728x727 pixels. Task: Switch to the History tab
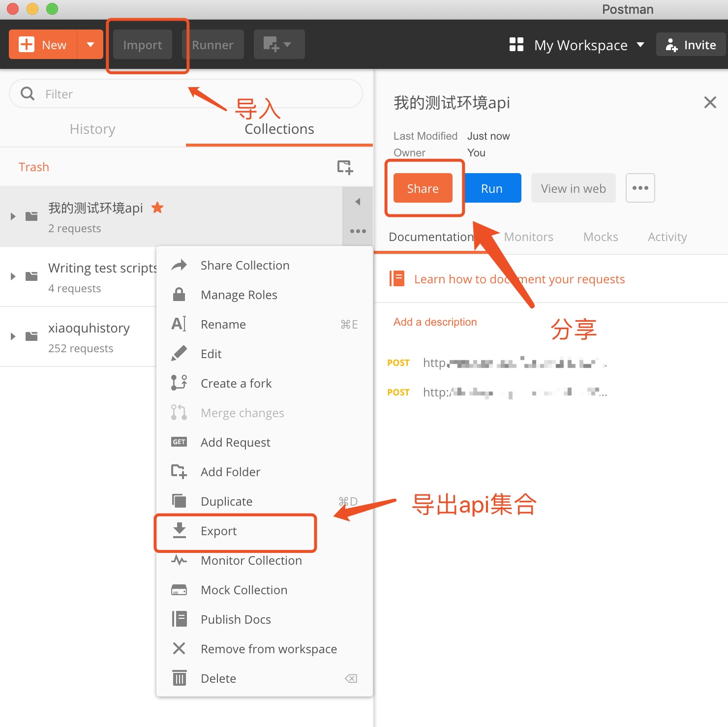click(x=92, y=129)
